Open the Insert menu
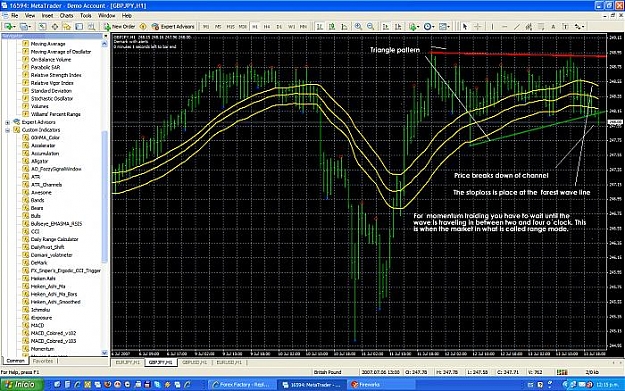The height and width of the screenshot is (391, 625). (x=47, y=16)
